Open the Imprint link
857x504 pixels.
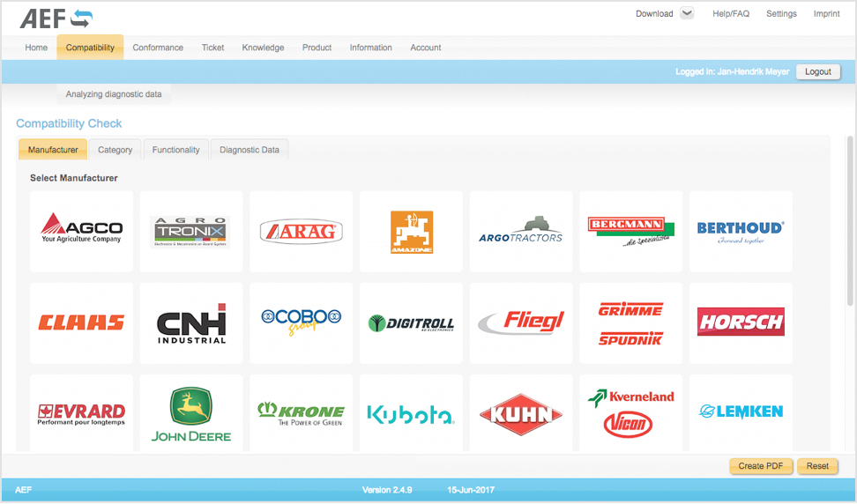826,13
